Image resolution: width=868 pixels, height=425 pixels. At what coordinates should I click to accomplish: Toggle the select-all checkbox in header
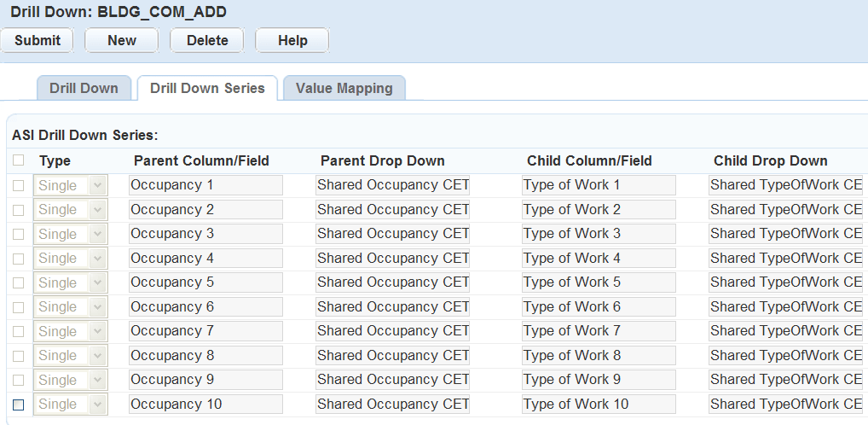(19, 160)
